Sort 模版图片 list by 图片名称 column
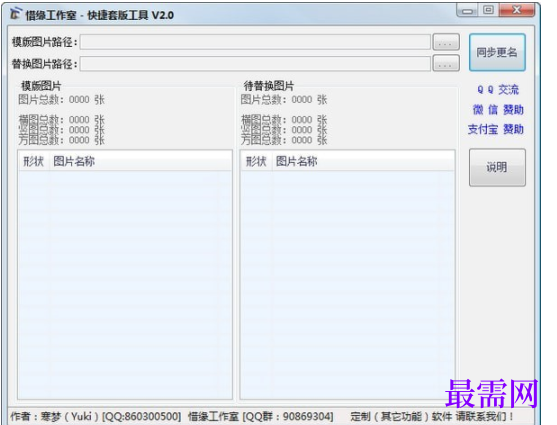The width and height of the screenshot is (557, 425). click(x=140, y=161)
